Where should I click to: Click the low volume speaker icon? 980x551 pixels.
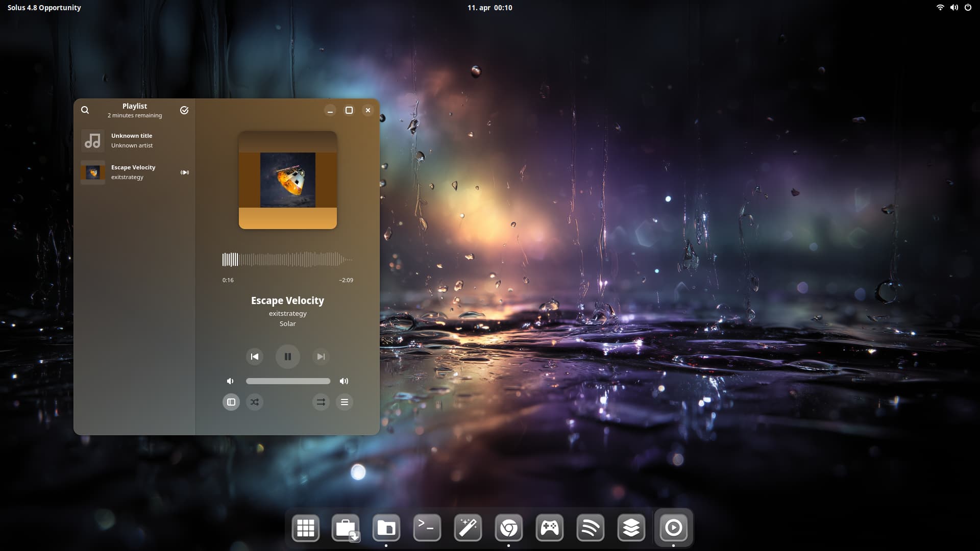(230, 381)
